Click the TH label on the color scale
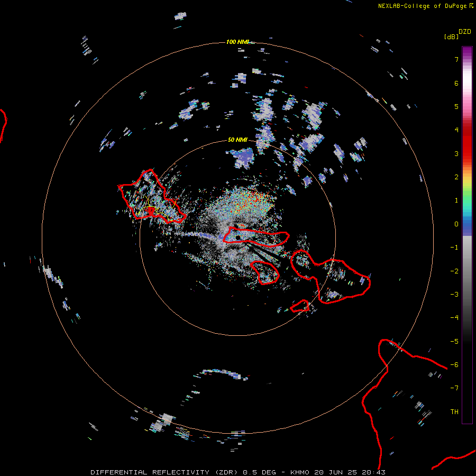The width and height of the screenshot is (476, 476). tap(454, 412)
